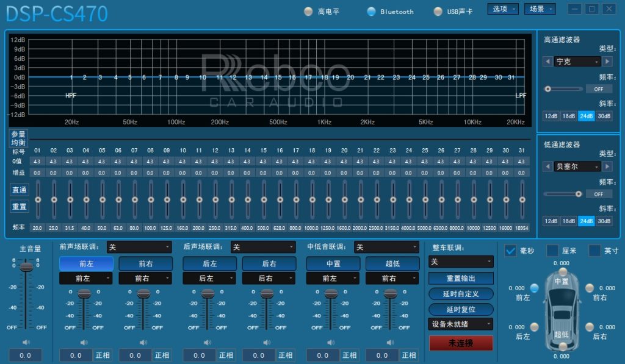Open the 选项 dropdown menu
The image size is (625, 364).
[x=503, y=9]
